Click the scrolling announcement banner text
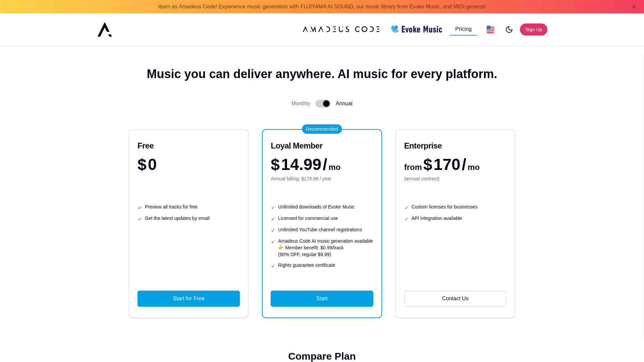This screenshot has width=644, height=362. [322, 7]
